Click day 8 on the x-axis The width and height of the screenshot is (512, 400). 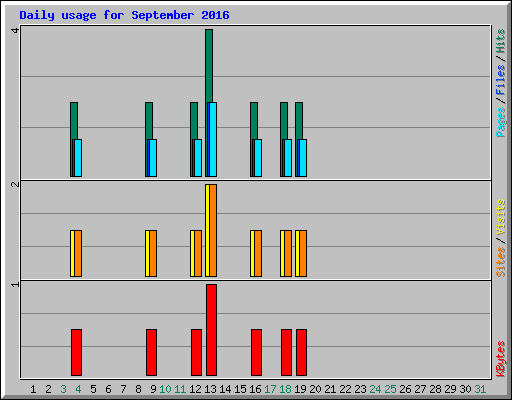138,389
